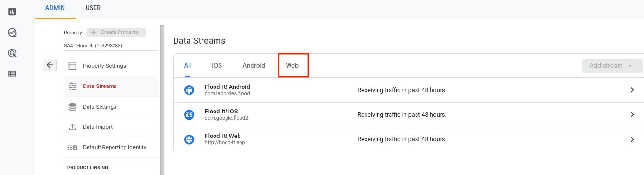This screenshot has width=644, height=175.
Task: Expand the Flood-It! Web stream chevron
Action: point(632,139)
